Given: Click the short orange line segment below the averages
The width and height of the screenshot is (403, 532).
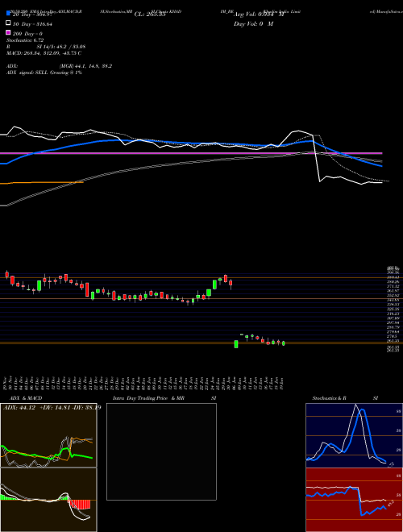Looking at the screenshot, I should 42,183.
